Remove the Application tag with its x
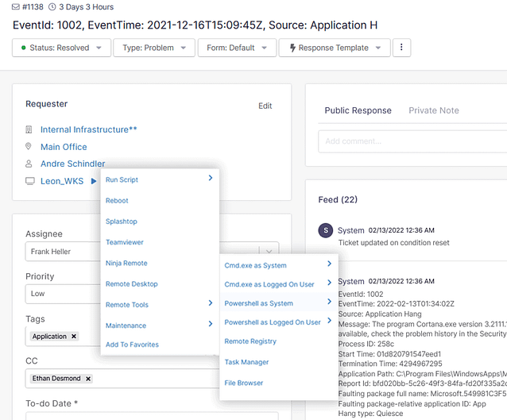 click(74, 337)
